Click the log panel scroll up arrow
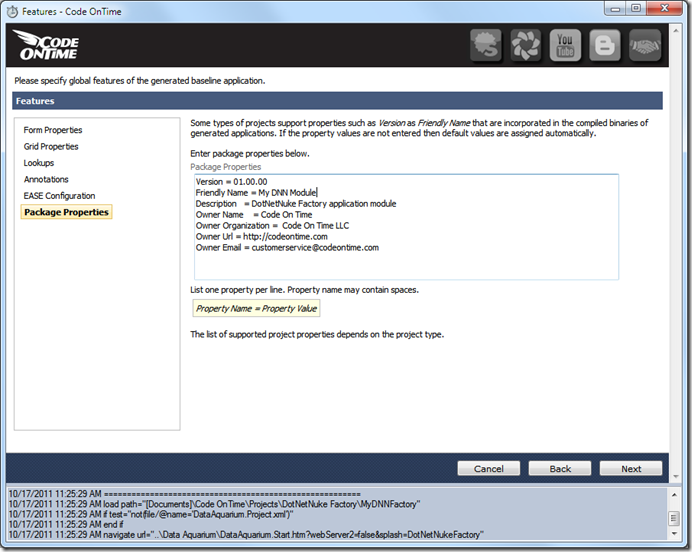 (674, 495)
